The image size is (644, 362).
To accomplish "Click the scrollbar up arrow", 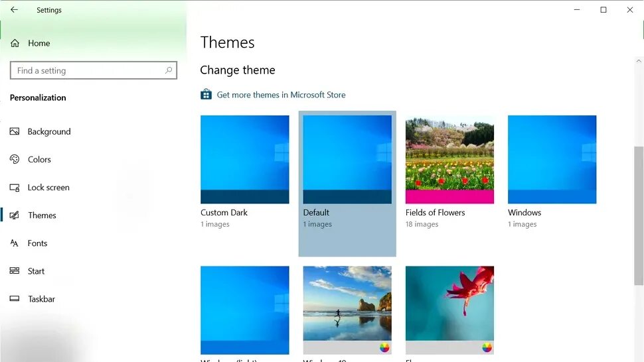I will (639, 61).
